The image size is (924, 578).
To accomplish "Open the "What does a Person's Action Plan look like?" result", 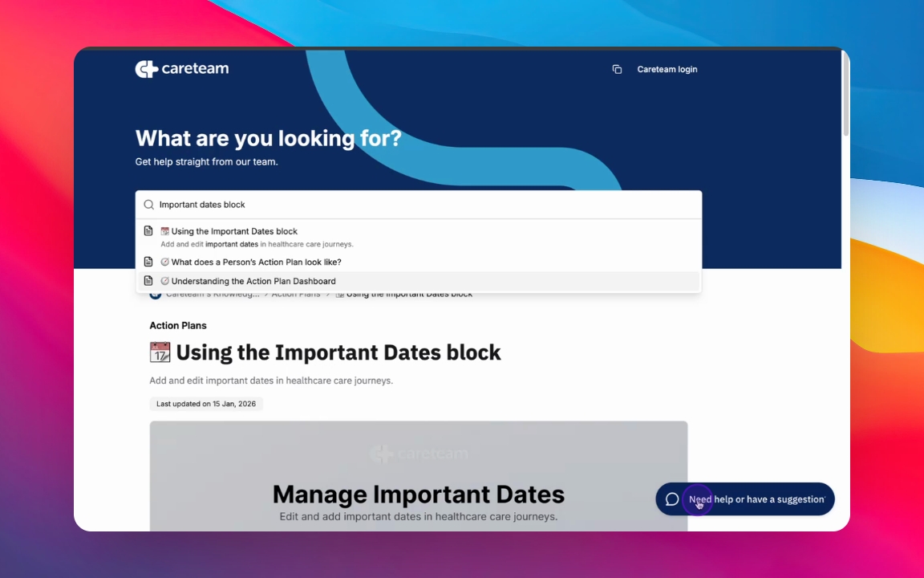I will click(x=419, y=262).
